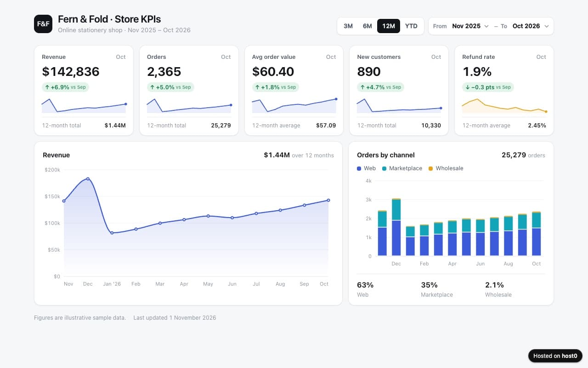Click the Aug bar in Orders by channel
The image size is (588, 368).
(508, 236)
